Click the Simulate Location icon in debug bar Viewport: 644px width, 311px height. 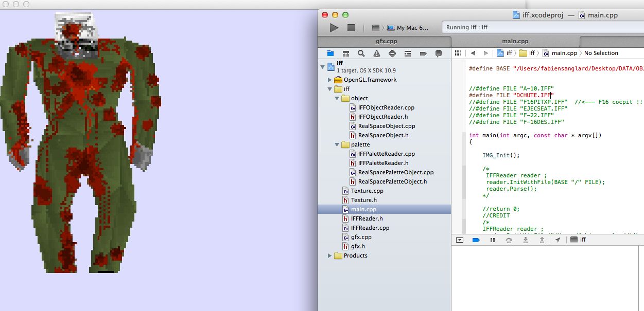[x=558, y=240]
